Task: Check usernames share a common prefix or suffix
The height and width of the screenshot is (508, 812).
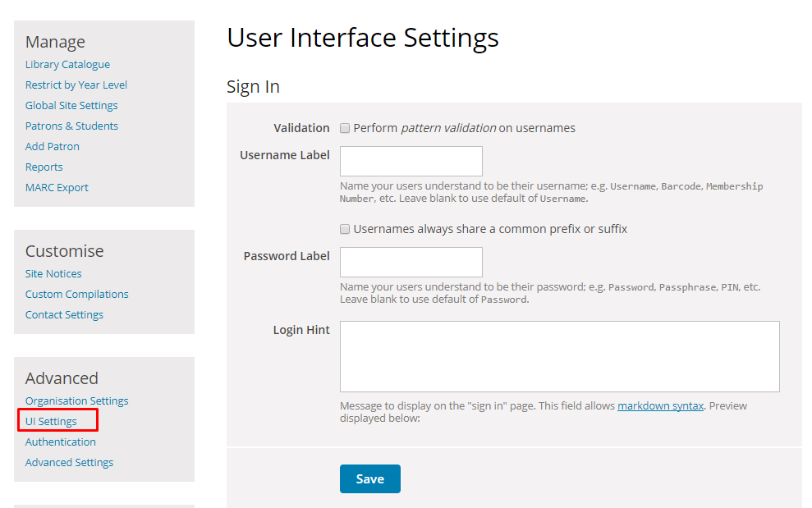Action: [x=345, y=229]
